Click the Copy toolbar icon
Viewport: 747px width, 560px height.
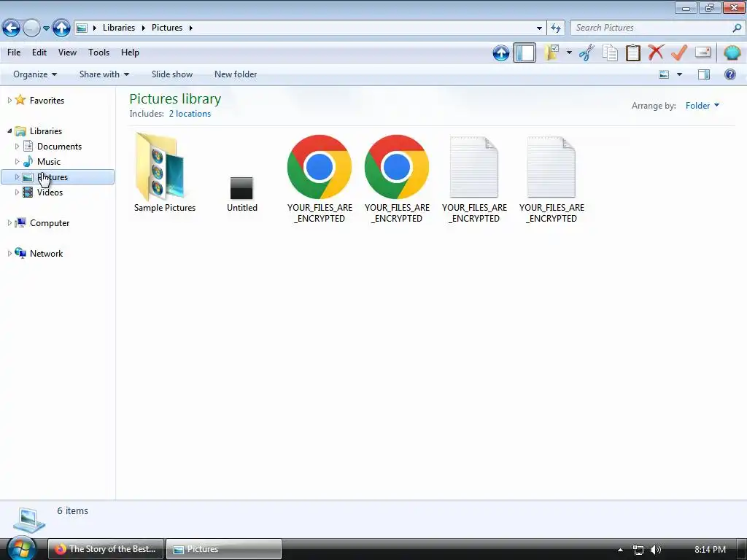click(610, 52)
